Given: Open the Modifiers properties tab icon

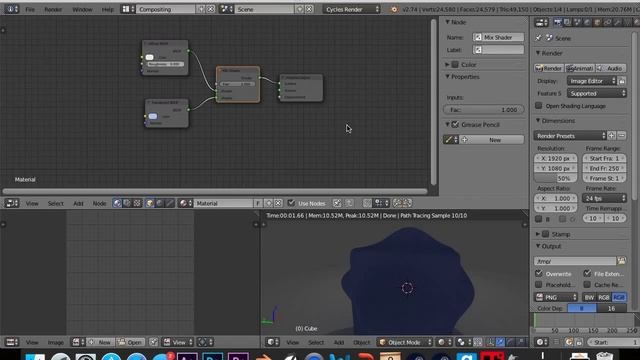Looking at the screenshot, I should pyautogui.click(x=617, y=23).
